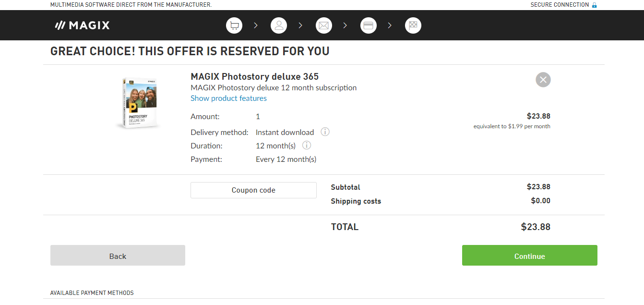Image resolution: width=644 pixels, height=305 pixels.
Task: Click the user account step icon
Action: click(279, 25)
